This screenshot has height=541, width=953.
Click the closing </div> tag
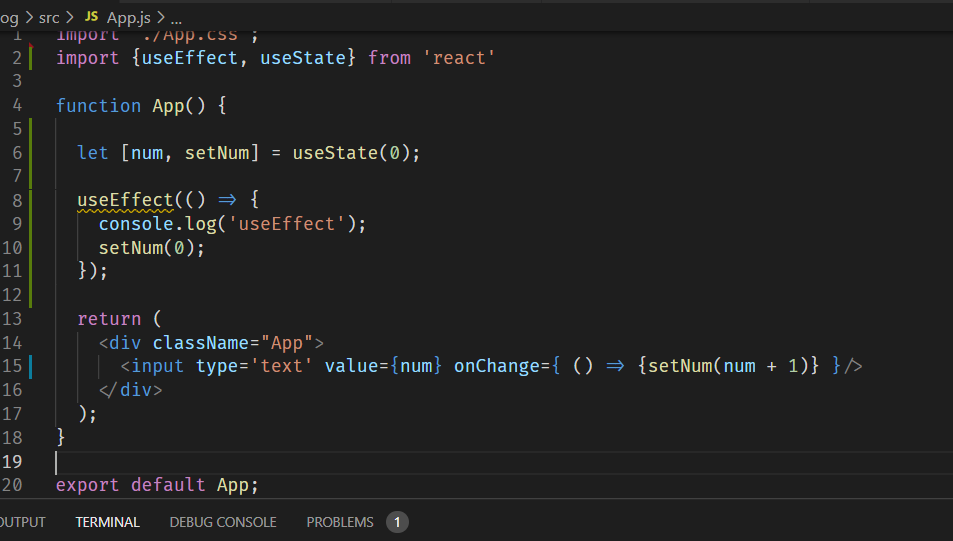point(131,390)
